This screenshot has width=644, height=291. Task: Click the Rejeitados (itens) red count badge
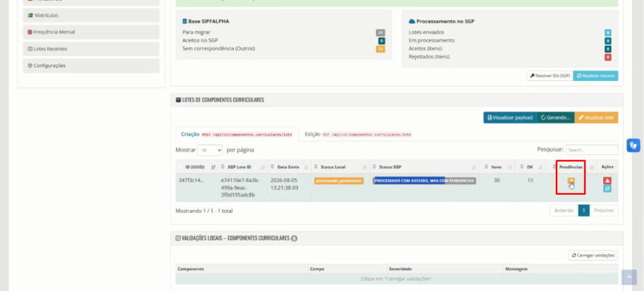point(608,57)
